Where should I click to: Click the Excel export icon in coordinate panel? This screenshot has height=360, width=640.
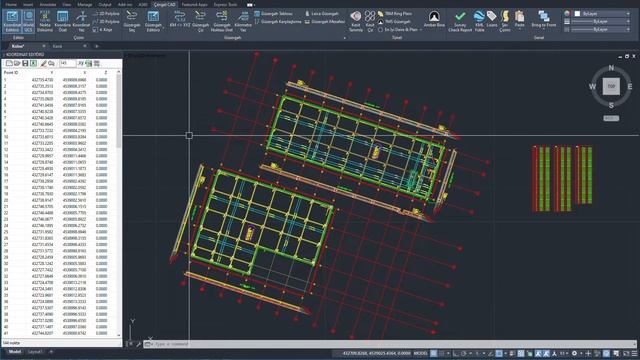pyautogui.click(x=33, y=63)
